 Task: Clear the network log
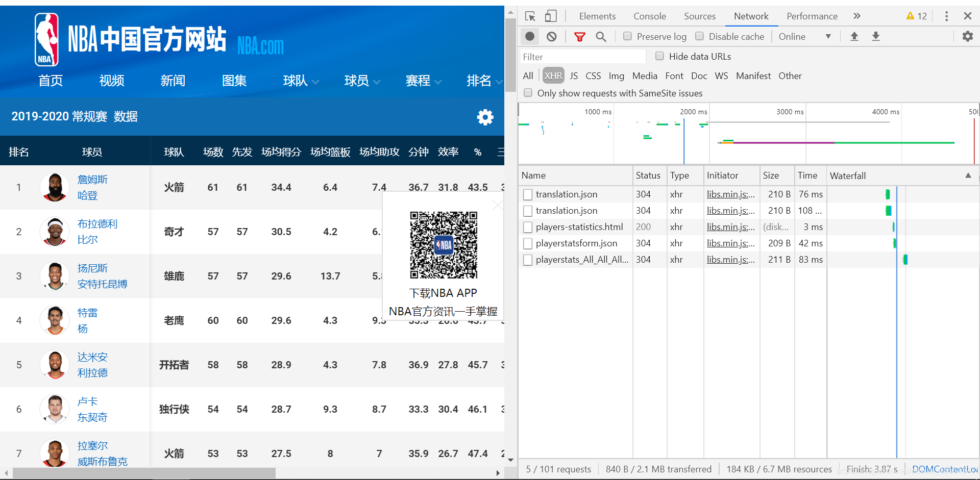point(551,36)
